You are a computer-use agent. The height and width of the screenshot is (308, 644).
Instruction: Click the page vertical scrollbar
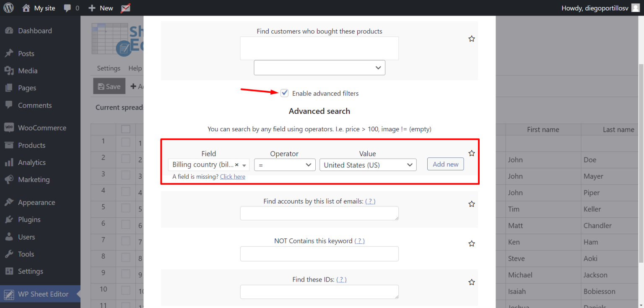pyautogui.click(x=641, y=163)
